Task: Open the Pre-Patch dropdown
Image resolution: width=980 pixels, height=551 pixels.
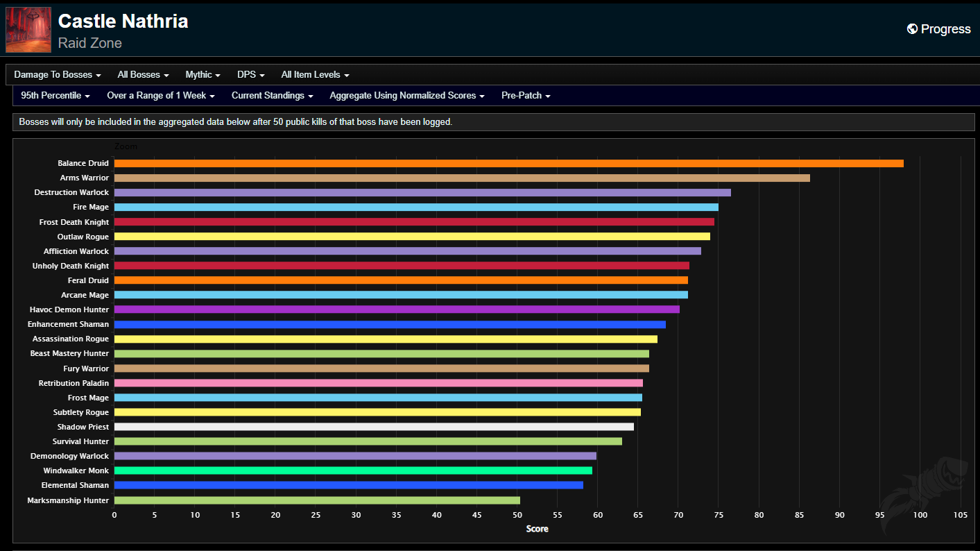Action: tap(526, 95)
